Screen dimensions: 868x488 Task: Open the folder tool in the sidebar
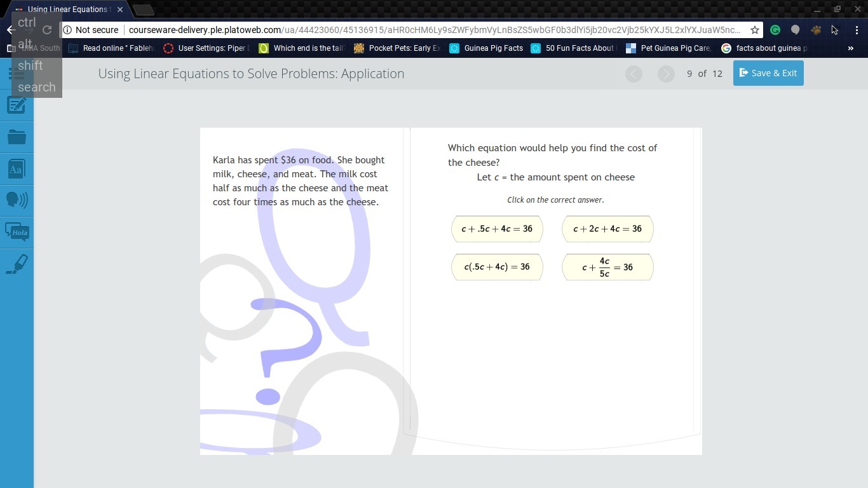click(x=17, y=137)
